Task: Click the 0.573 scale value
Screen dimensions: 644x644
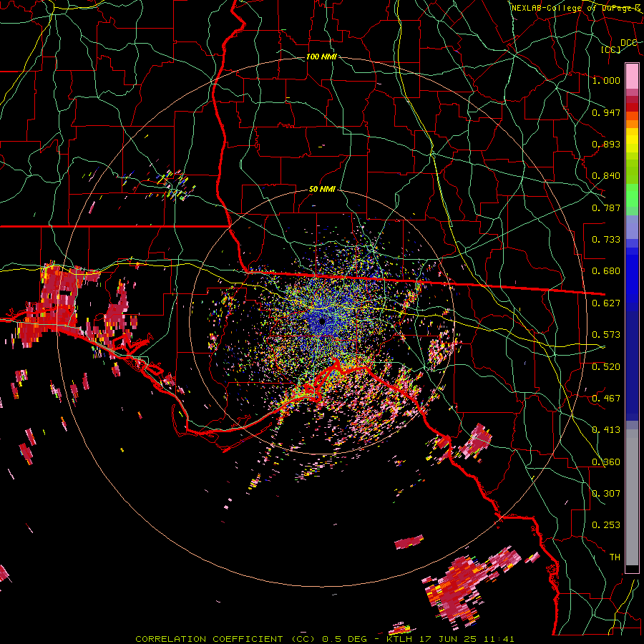Action: pyautogui.click(x=606, y=335)
